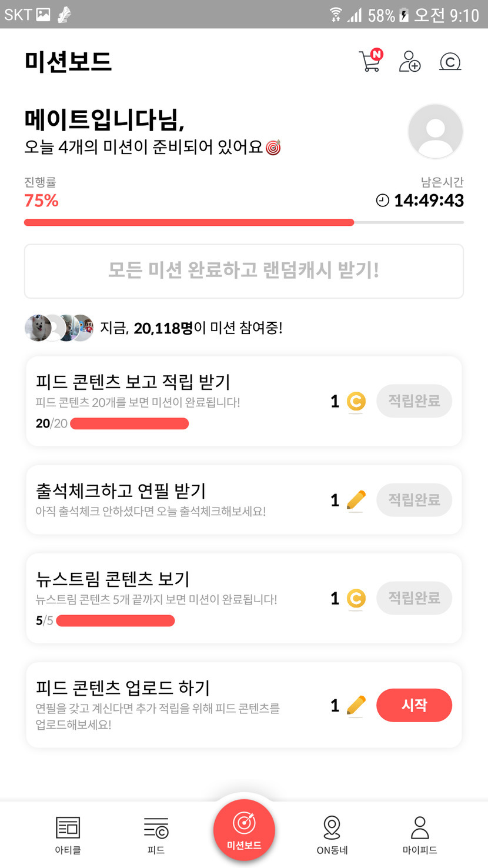Tap the 20/20 feed content progress bar

point(129,423)
